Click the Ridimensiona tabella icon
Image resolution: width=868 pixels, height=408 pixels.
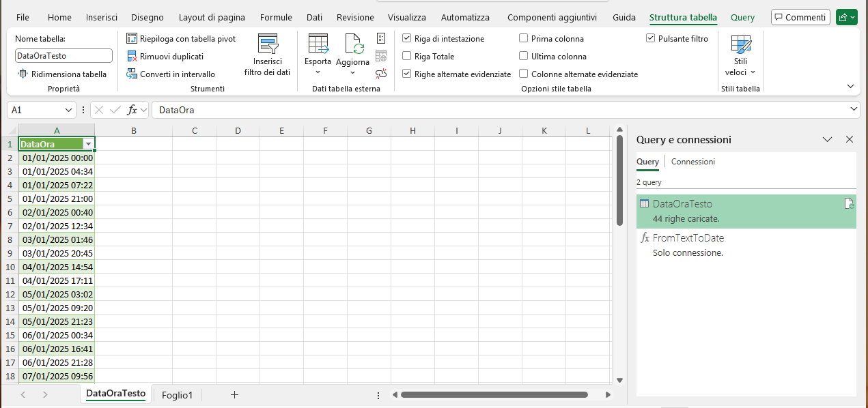(x=23, y=74)
